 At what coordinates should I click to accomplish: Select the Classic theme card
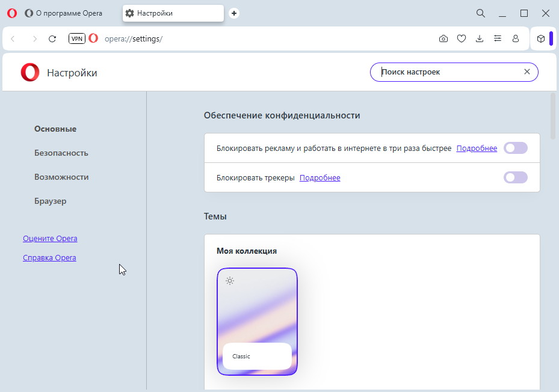[257, 322]
